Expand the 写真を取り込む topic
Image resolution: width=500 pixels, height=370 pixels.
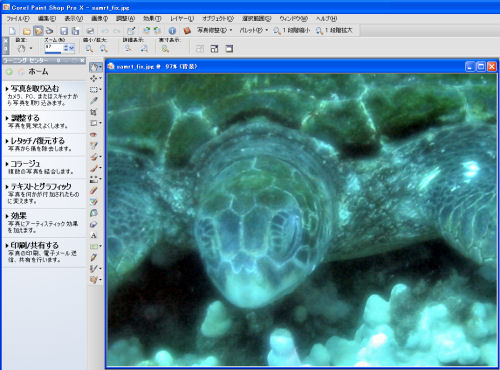[35, 89]
